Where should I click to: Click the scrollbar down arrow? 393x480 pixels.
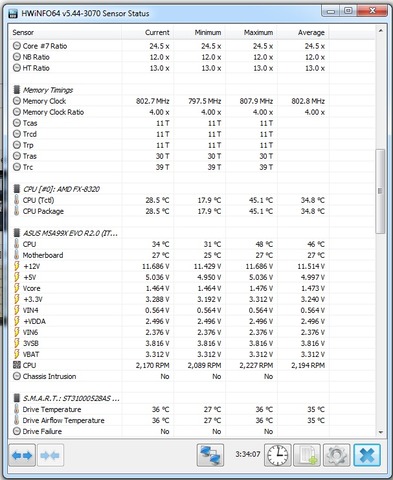pos(380,432)
